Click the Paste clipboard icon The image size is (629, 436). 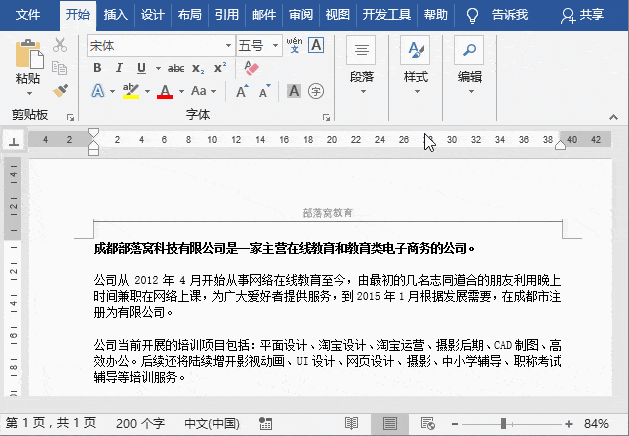point(29,54)
